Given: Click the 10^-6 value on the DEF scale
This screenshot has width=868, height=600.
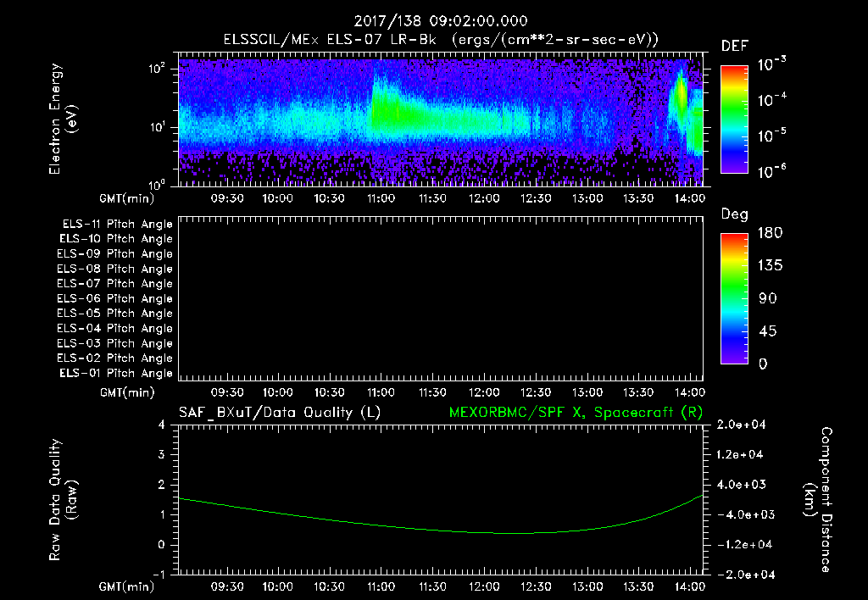Looking at the screenshot, I should [771, 171].
